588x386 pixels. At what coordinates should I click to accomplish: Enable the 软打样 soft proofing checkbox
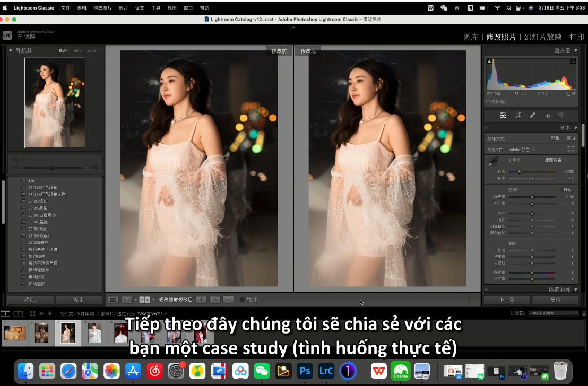pos(243,300)
